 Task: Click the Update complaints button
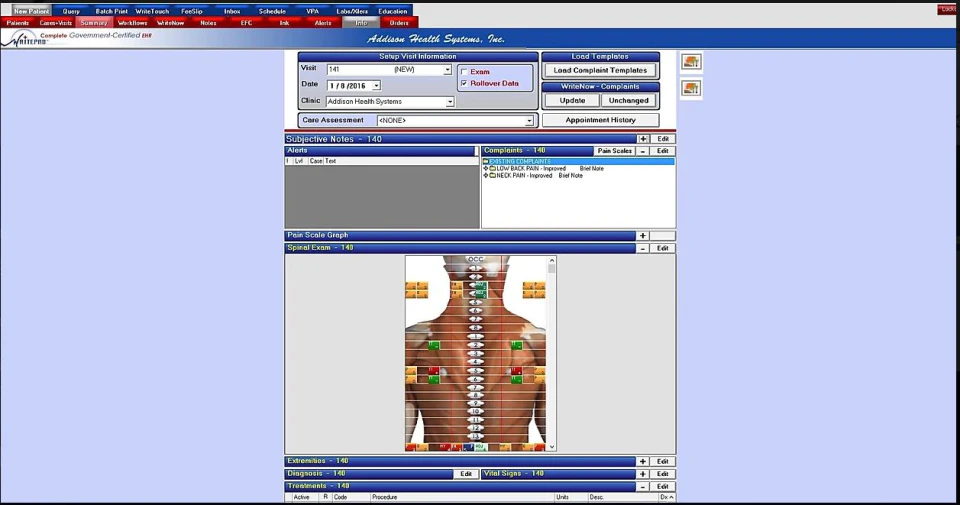click(x=572, y=100)
